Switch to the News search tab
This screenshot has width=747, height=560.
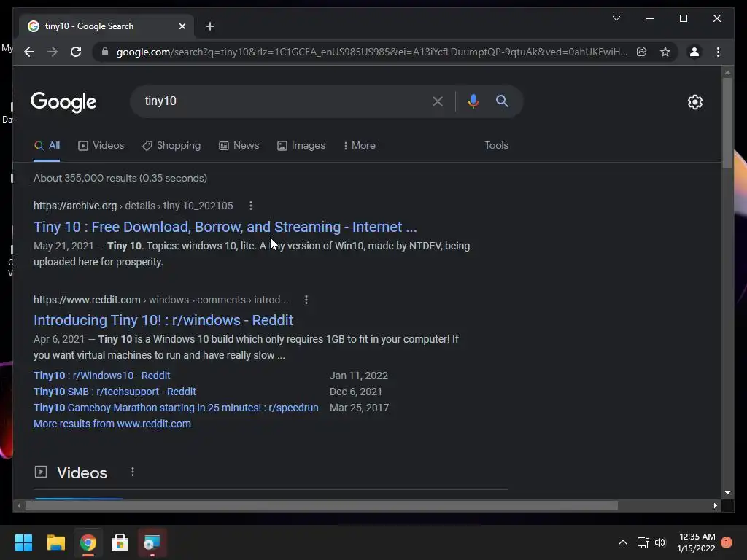(x=239, y=146)
